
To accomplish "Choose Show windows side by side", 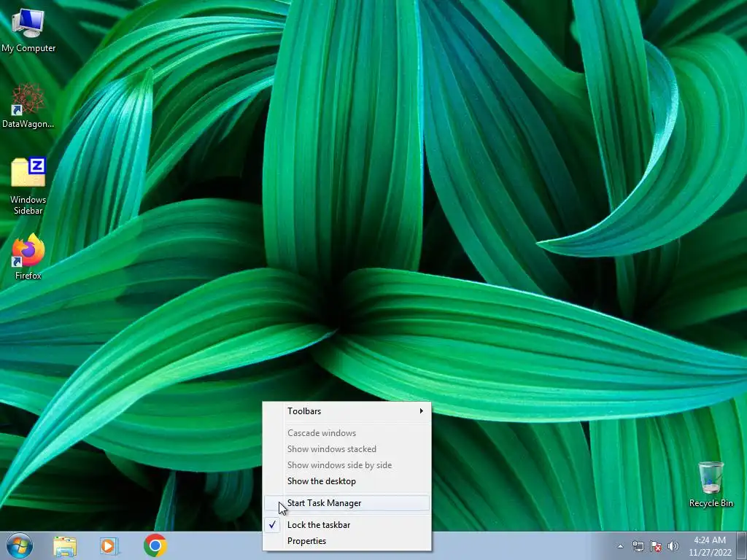I will (347, 465).
